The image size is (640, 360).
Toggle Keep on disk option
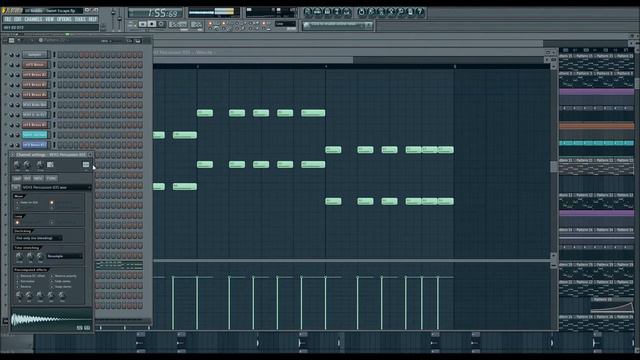click(x=18, y=202)
